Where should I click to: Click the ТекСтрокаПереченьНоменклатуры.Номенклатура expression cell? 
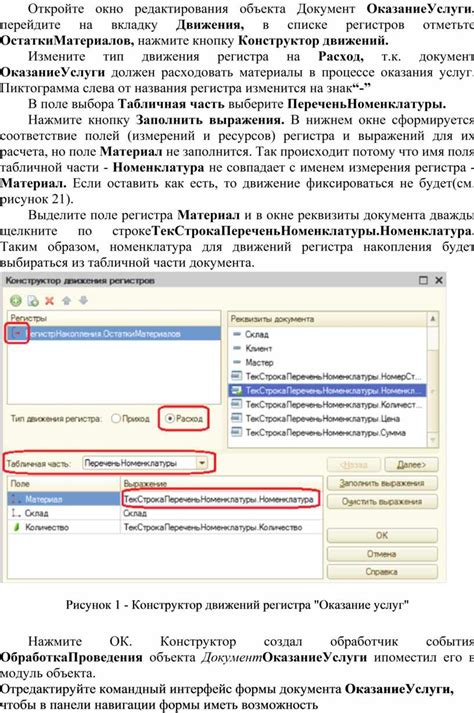tap(222, 499)
